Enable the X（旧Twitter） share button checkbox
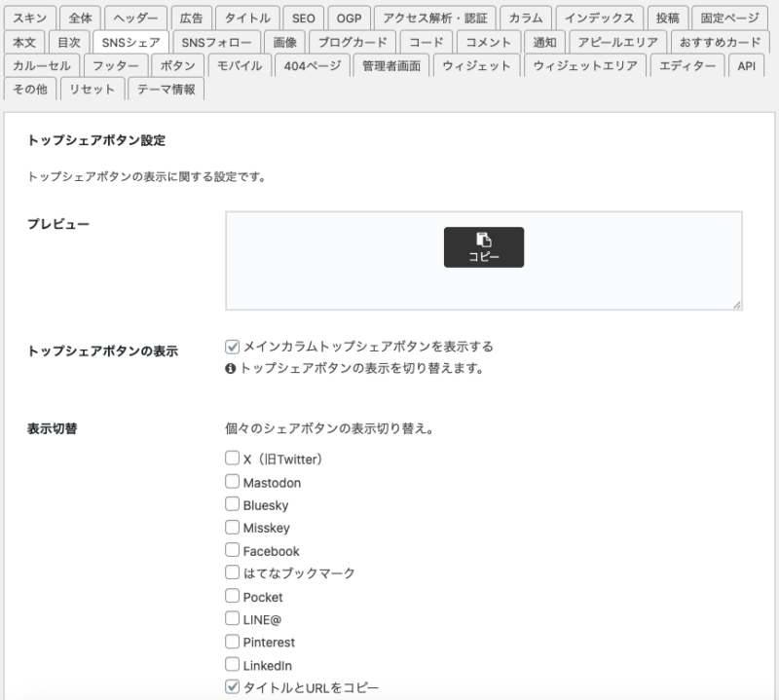The image size is (779, 700). click(232, 458)
